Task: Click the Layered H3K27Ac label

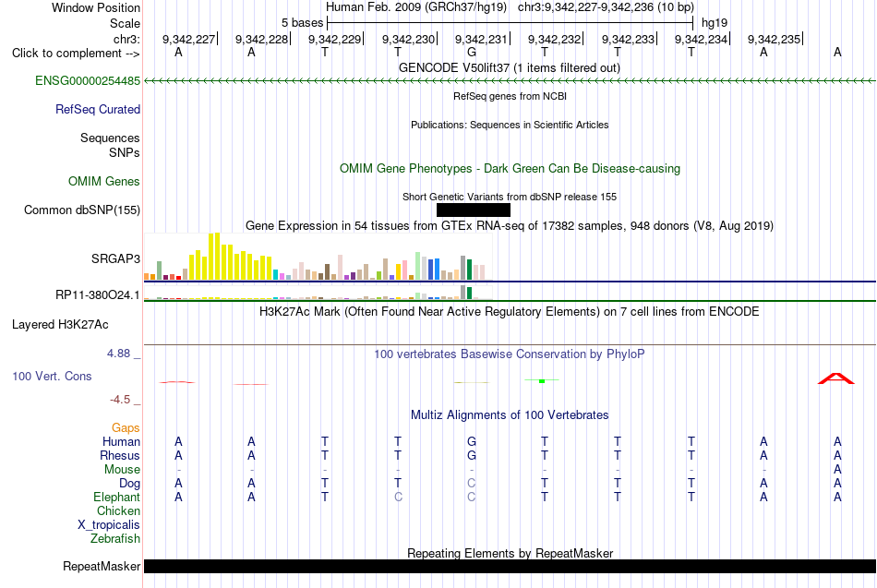Action: click(x=60, y=325)
